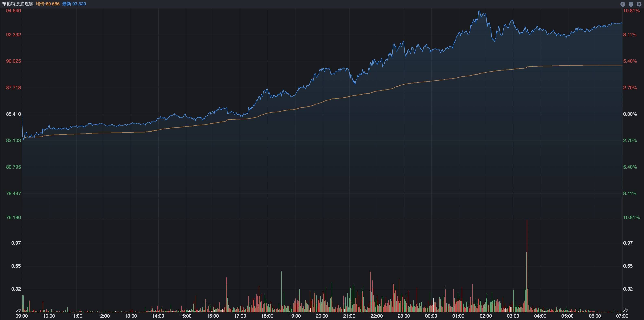This screenshot has height=320, width=644.
Task: Click the plus zoom-in chart icon
Action: click(623, 4)
